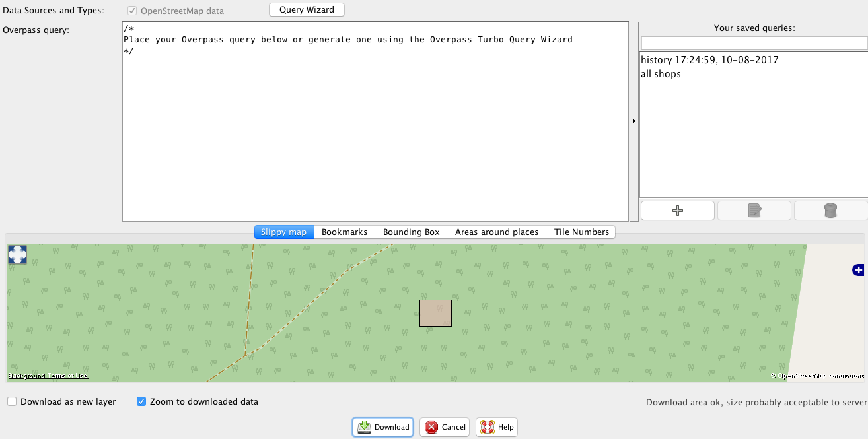Uncheck Zoom to downloaded data
The height and width of the screenshot is (439, 868).
point(141,401)
